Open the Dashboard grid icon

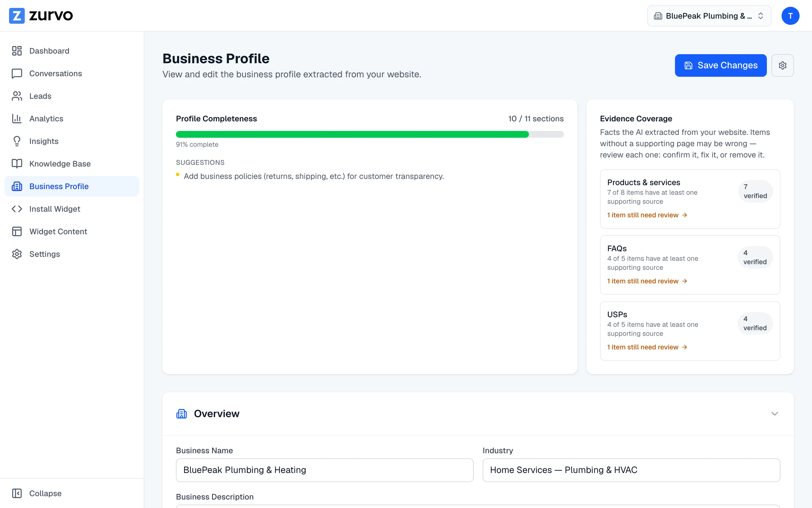(x=17, y=51)
